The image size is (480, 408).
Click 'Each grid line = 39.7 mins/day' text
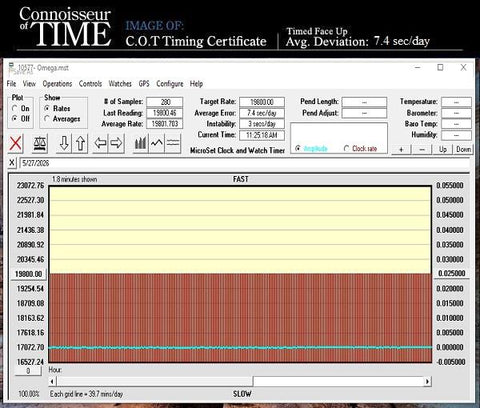(x=86, y=394)
